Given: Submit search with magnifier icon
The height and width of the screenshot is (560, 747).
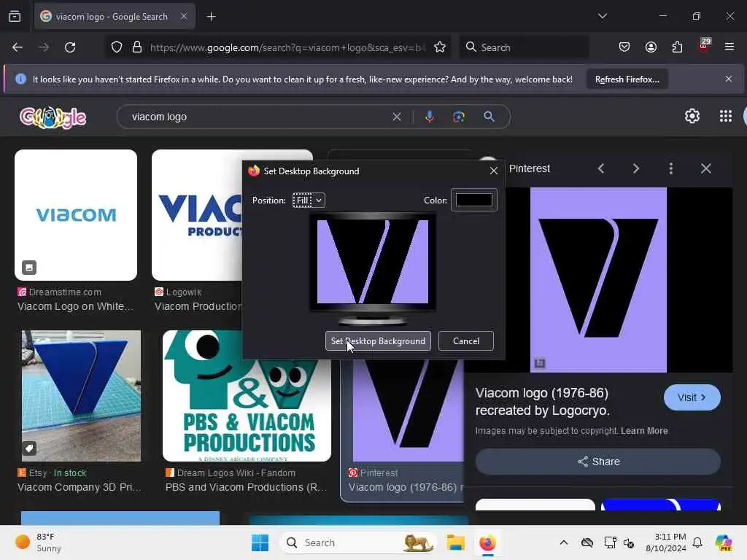Looking at the screenshot, I should (x=489, y=117).
